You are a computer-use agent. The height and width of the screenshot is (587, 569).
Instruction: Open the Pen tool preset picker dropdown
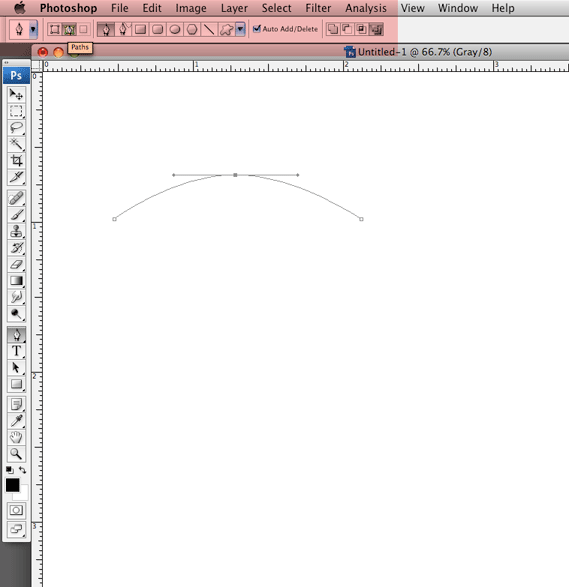(33, 29)
